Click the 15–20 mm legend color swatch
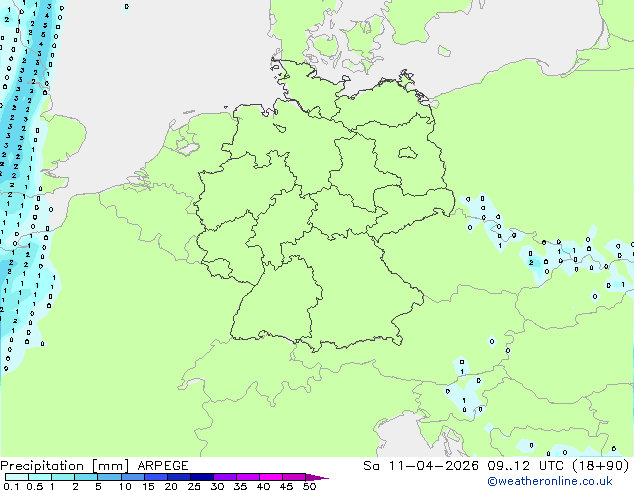 coord(155,477)
